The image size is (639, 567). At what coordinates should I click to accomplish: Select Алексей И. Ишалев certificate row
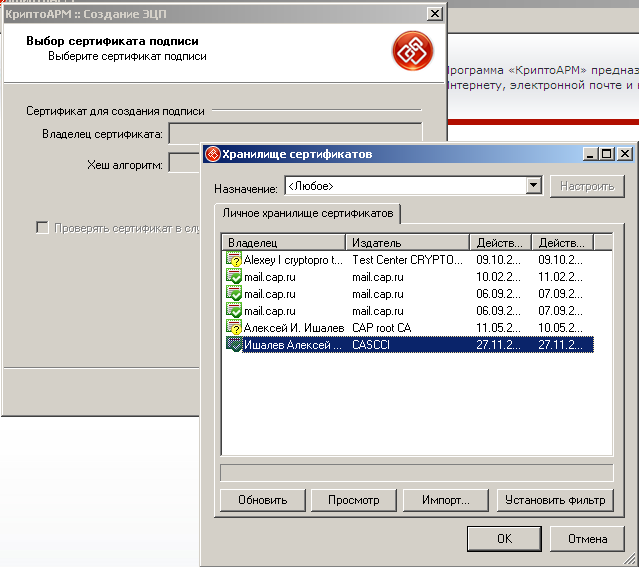(x=409, y=328)
